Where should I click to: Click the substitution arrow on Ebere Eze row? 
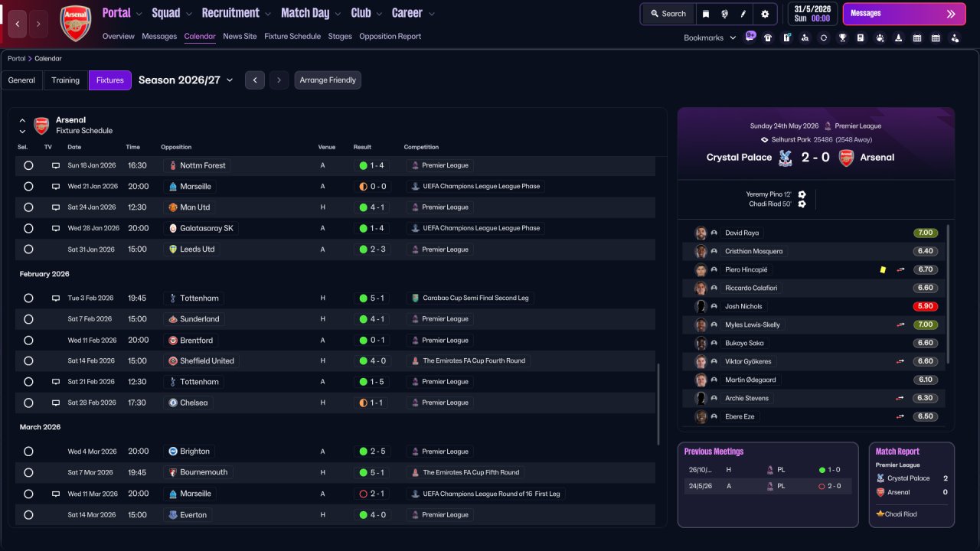point(901,416)
